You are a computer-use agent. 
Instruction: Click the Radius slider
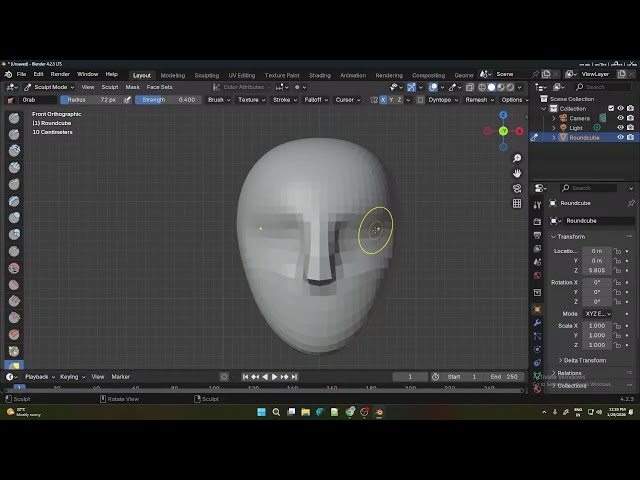click(91, 100)
